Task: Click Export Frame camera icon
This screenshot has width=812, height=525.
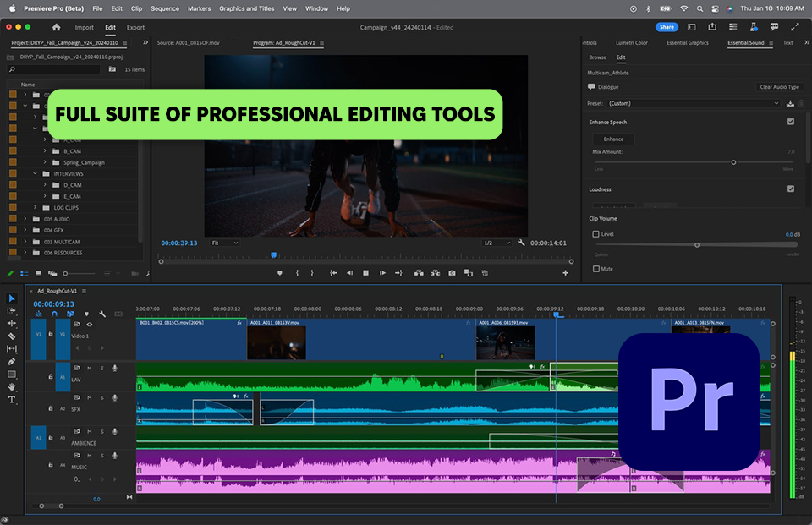Action: [x=452, y=273]
